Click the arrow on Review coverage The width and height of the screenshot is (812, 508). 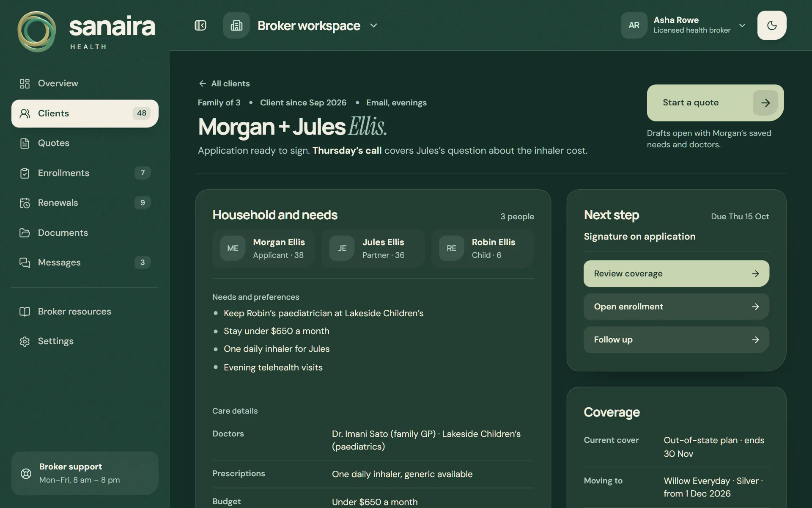point(755,273)
